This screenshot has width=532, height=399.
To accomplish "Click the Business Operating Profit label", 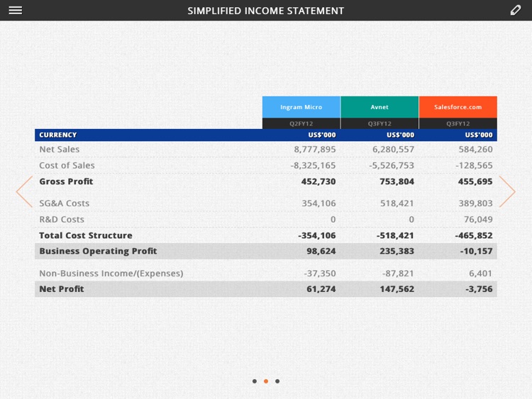I will 98,251.
